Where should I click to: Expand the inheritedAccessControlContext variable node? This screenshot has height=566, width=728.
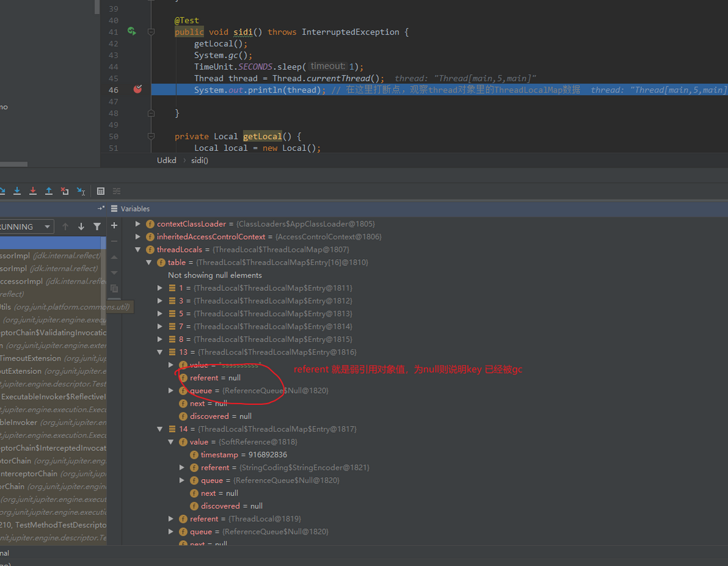(x=138, y=237)
